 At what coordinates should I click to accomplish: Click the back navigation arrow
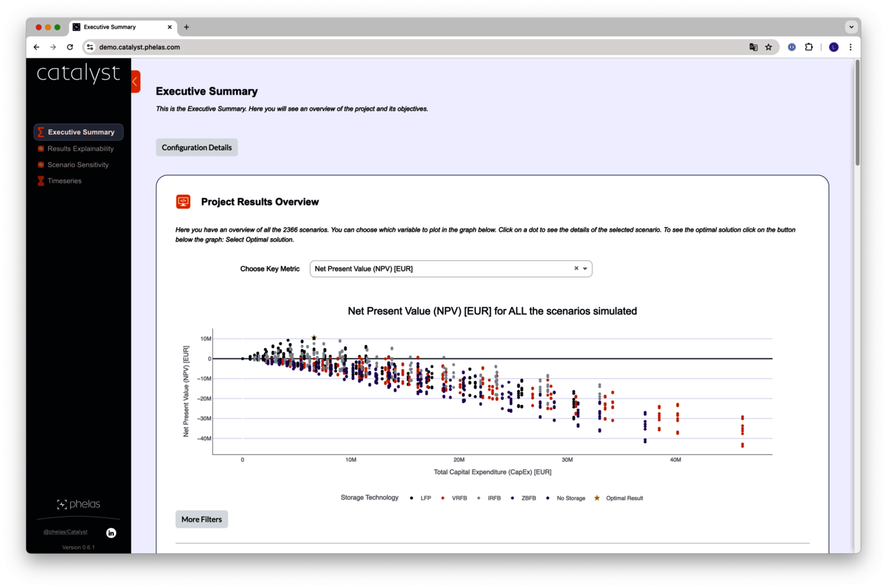[x=37, y=47]
